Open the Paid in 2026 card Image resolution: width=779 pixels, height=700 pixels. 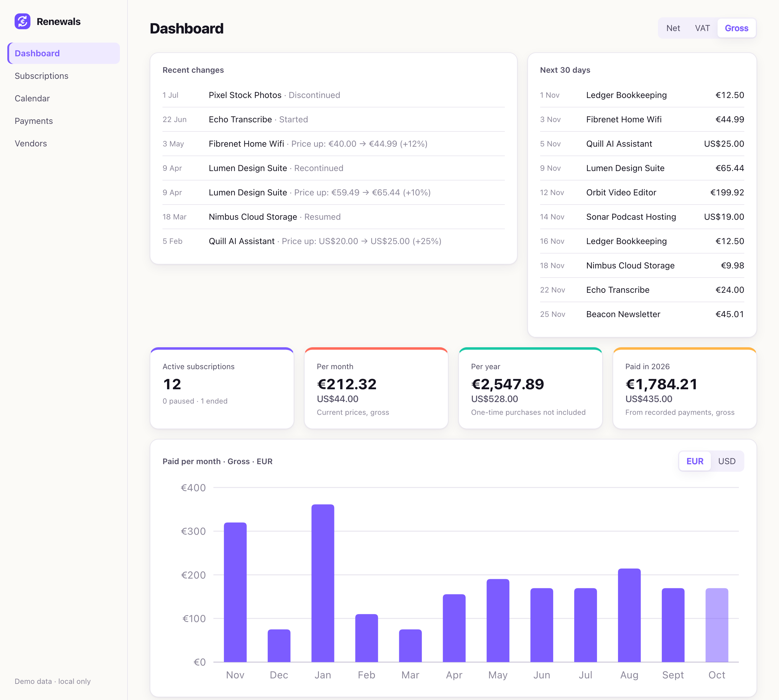684,388
